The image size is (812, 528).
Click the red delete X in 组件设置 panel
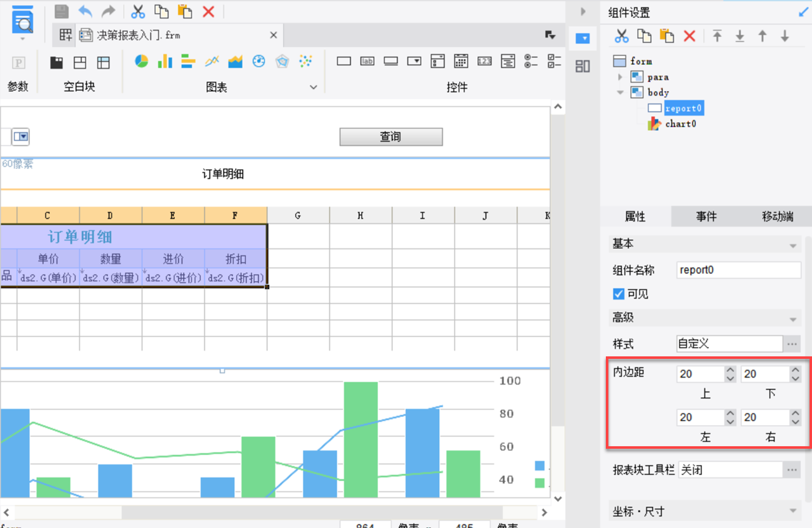[x=690, y=36]
